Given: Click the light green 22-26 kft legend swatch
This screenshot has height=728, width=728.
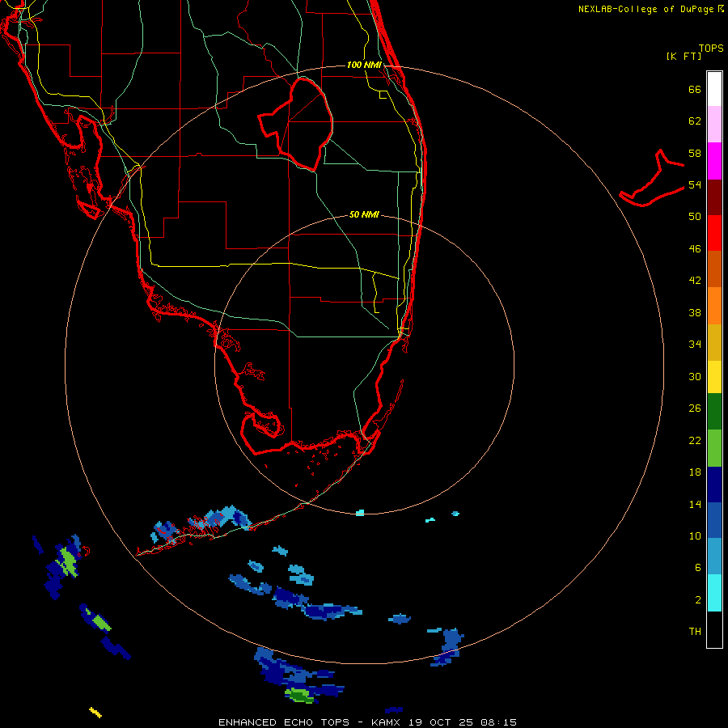Looking at the screenshot, I should click(714, 448).
